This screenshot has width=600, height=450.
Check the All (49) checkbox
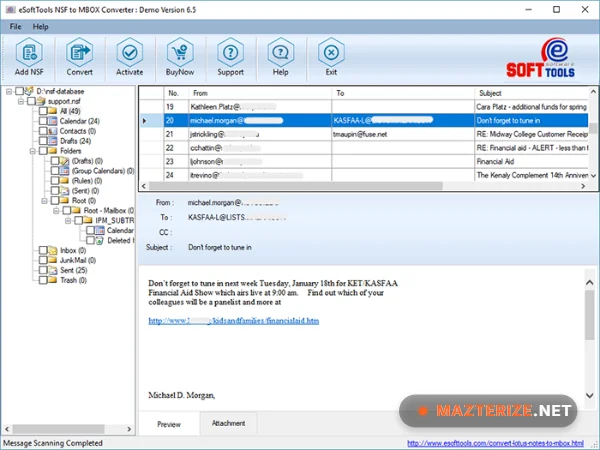pyautogui.click(x=43, y=111)
